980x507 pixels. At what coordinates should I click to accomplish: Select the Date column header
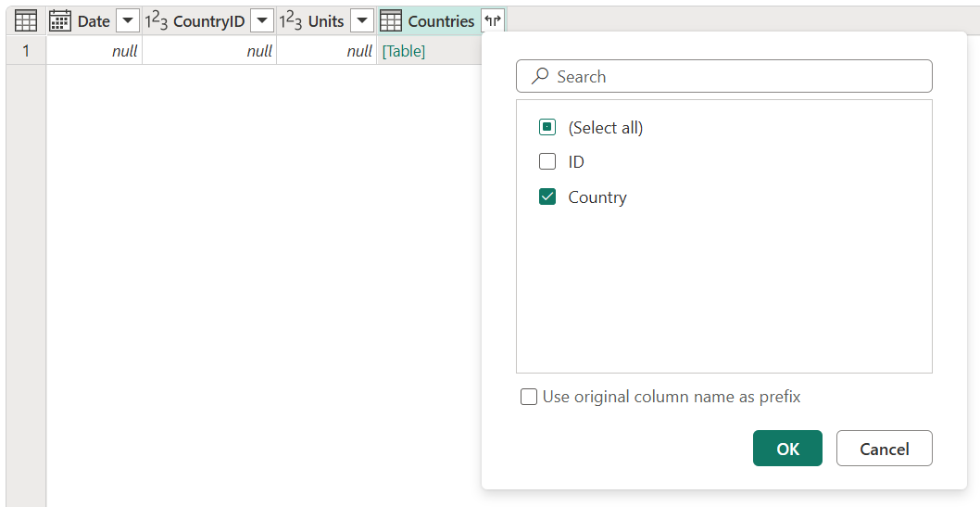click(94, 21)
